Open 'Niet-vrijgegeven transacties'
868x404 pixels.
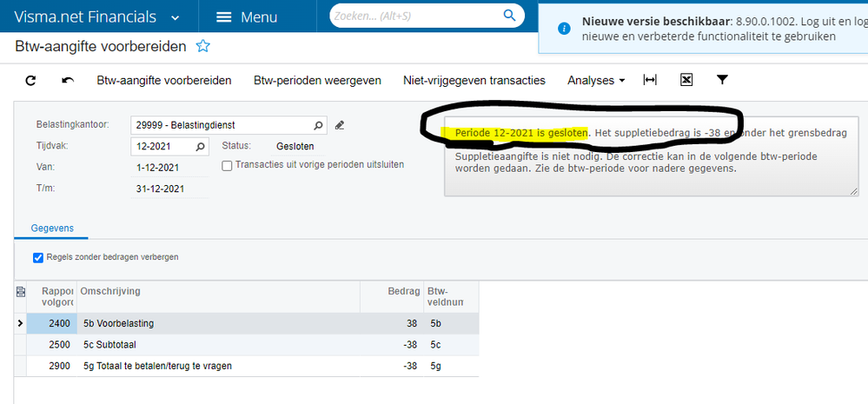[474, 80]
